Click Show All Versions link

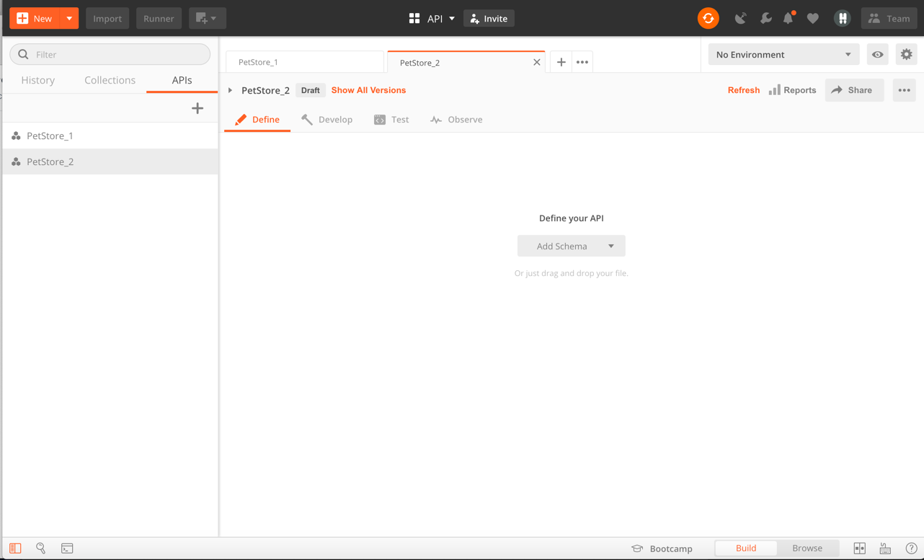click(368, 90)
